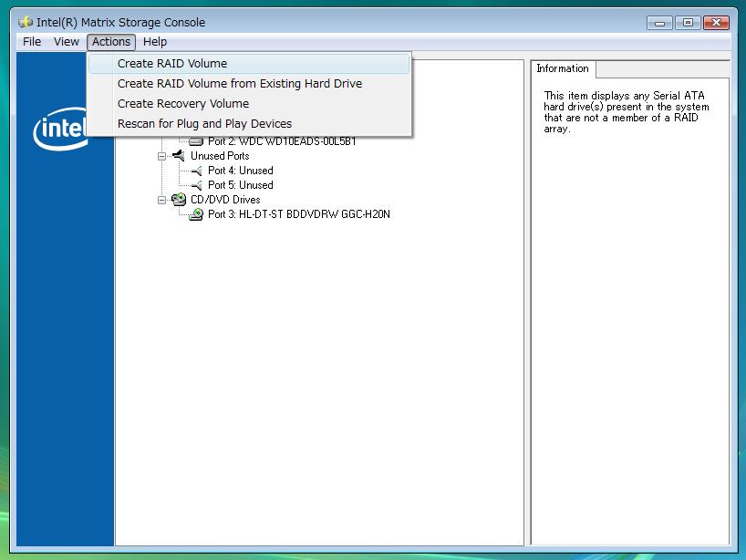Click the Intel logo in the sidebar

(x=60, y=129)
